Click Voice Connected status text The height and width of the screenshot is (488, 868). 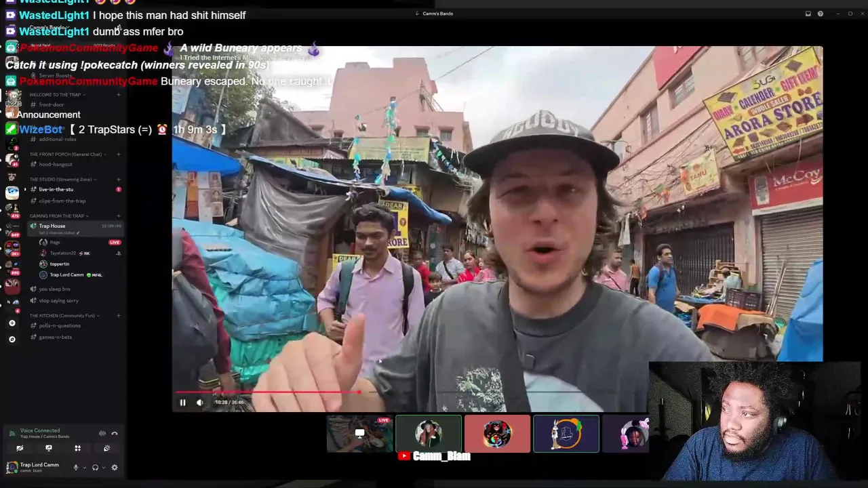coord(40,430)
